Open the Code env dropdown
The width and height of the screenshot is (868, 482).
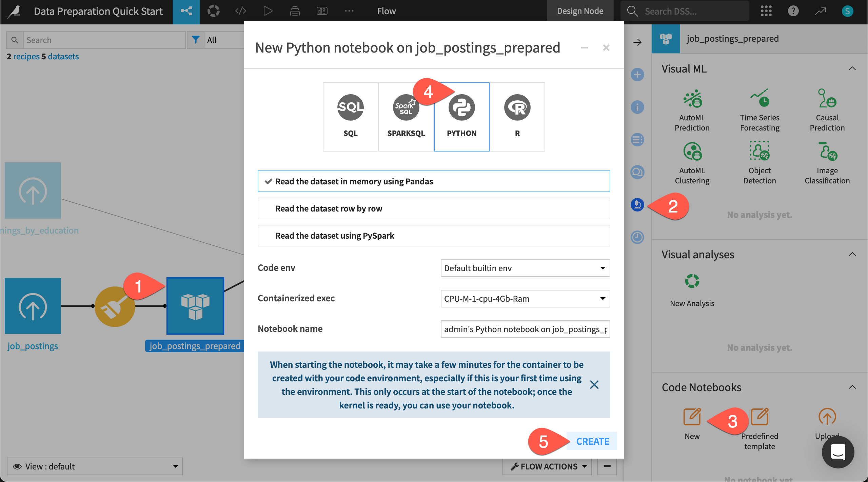(x=525, y=268)
